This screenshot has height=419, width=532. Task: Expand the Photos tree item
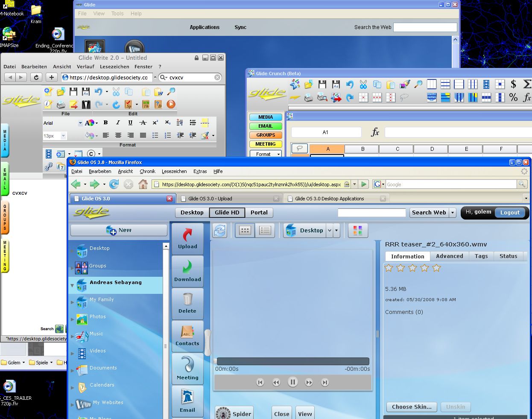72,319
